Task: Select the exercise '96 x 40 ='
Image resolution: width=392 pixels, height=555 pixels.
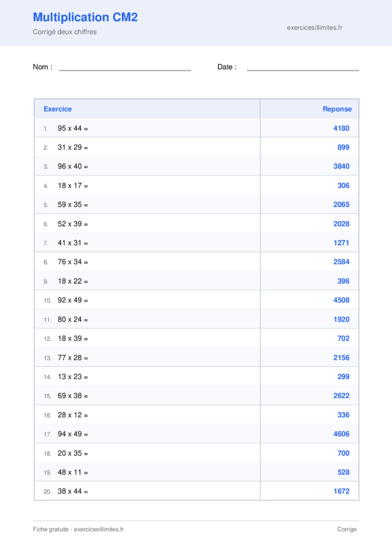Action: pyautogui.click(x=73, y=166)
